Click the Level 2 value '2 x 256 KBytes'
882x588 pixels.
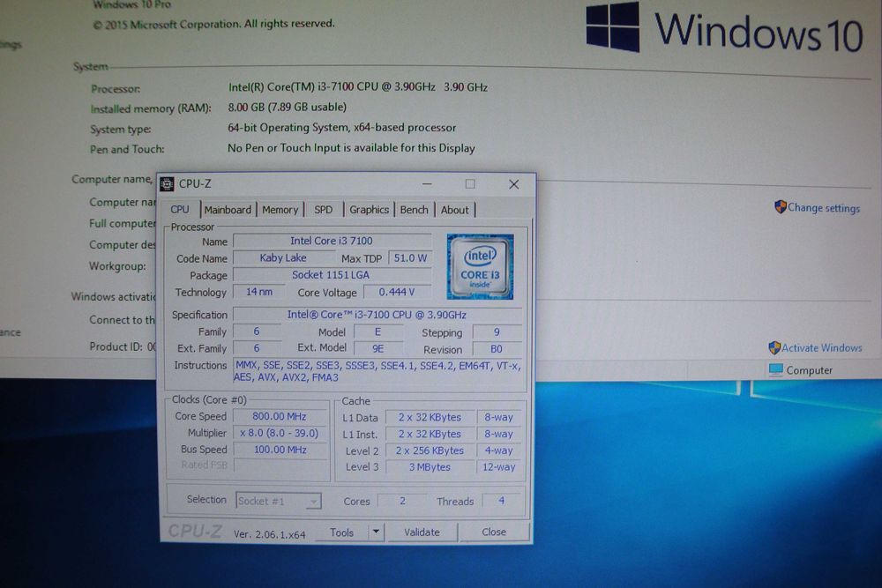430,450
